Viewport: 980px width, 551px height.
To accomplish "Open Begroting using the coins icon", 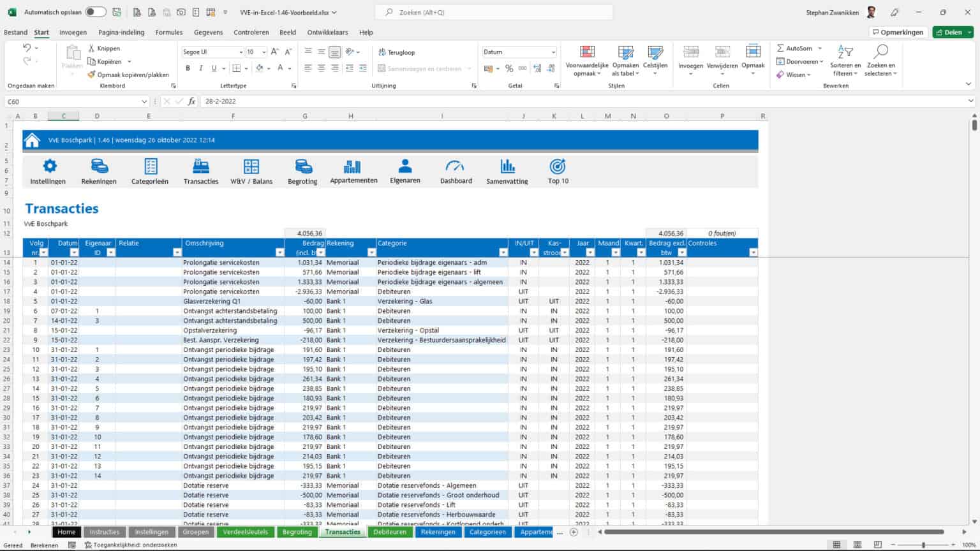I will coord(302,167).
